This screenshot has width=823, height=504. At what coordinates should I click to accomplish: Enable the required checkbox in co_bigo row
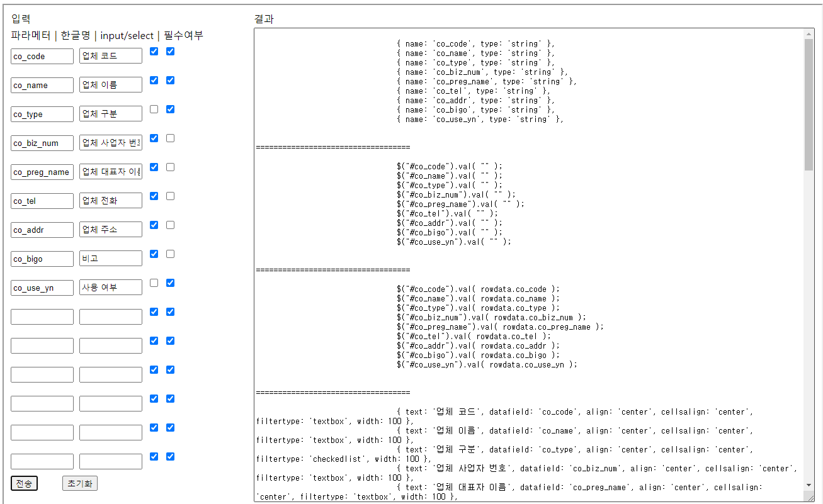click(x=170, y=254)
